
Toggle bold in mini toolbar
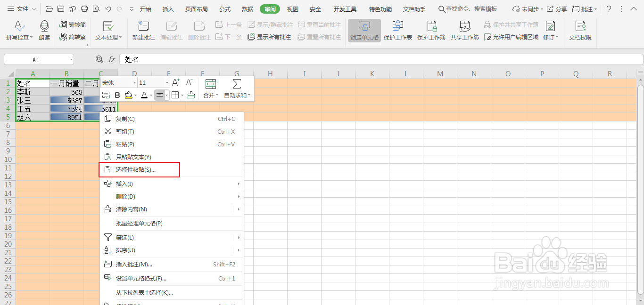[x=117, y=95]
